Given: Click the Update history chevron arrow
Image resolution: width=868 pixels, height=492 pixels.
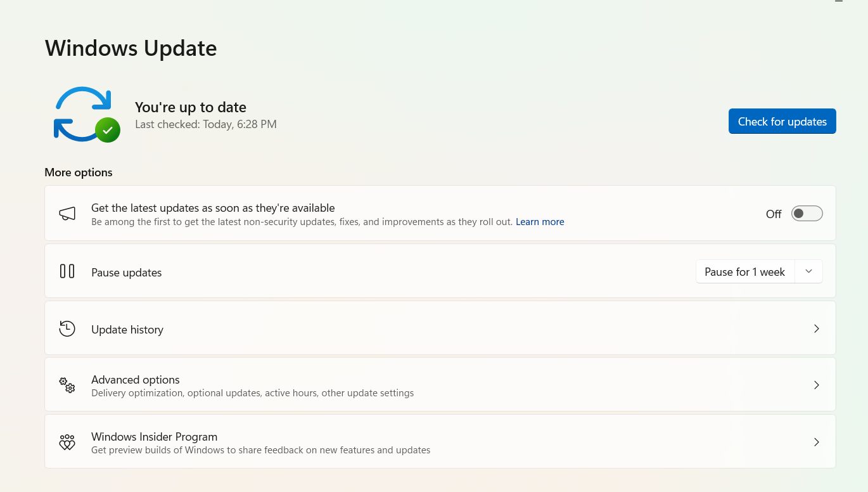Looking at the screenshot, I should coord(816,328).
